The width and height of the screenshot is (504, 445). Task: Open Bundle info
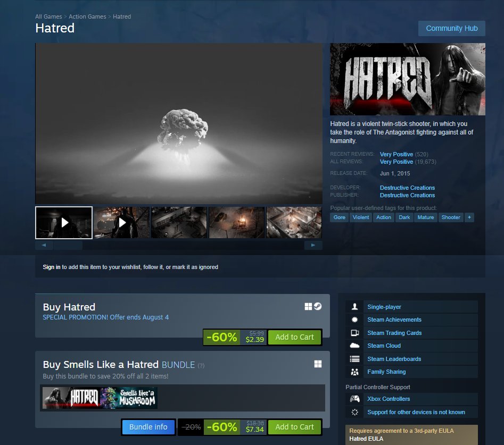(x=148, y=427)
